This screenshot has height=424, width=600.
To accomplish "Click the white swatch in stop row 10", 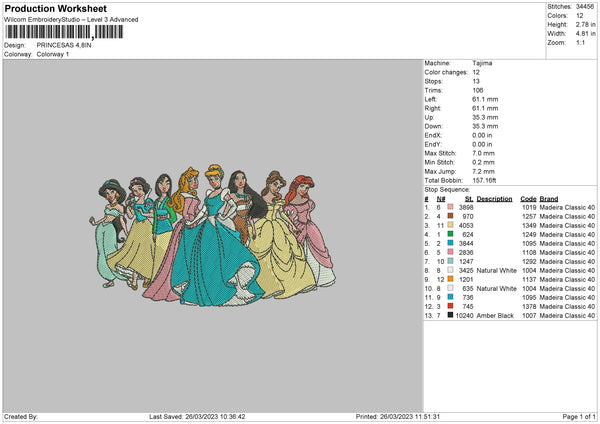I will [450, 288].
